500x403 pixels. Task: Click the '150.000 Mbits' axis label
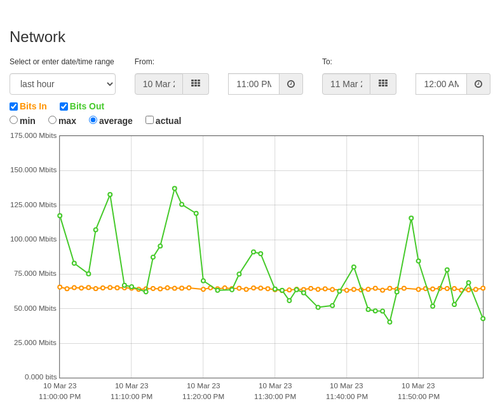point(33,170)
